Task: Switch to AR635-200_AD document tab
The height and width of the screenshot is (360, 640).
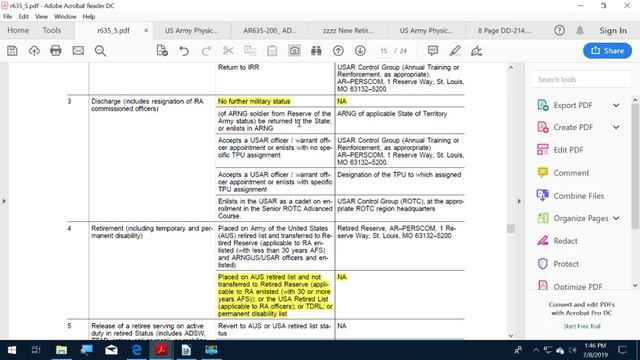Action: point(270,31)
